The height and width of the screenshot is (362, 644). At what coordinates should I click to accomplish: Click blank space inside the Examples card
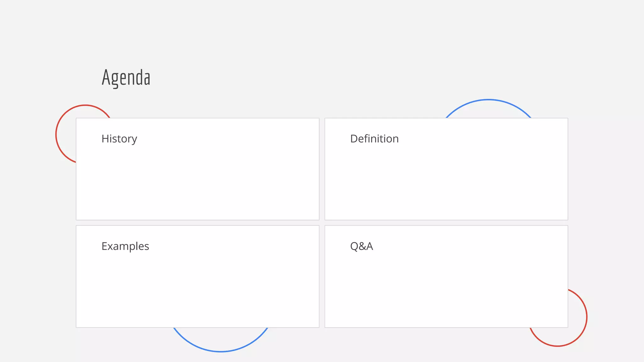[x=197, y=289]
